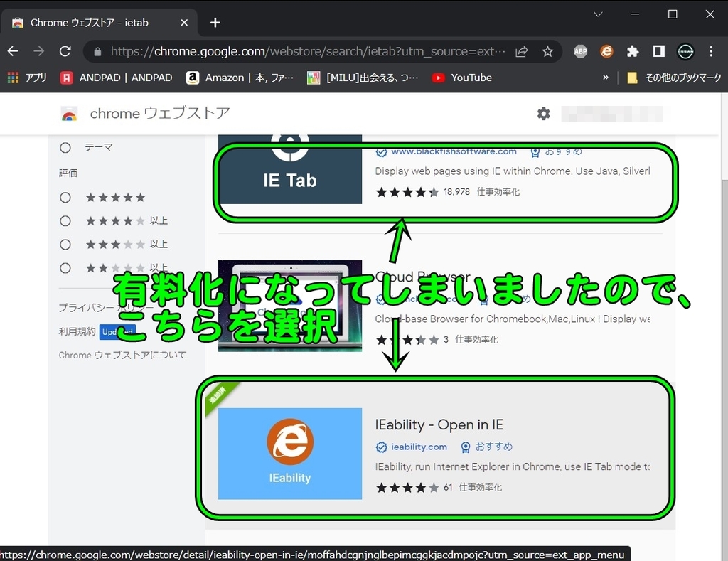This screenshot has height=561, width=728.
Task: Open the Amazon bookmark
Action: click(x=240, y=78)
